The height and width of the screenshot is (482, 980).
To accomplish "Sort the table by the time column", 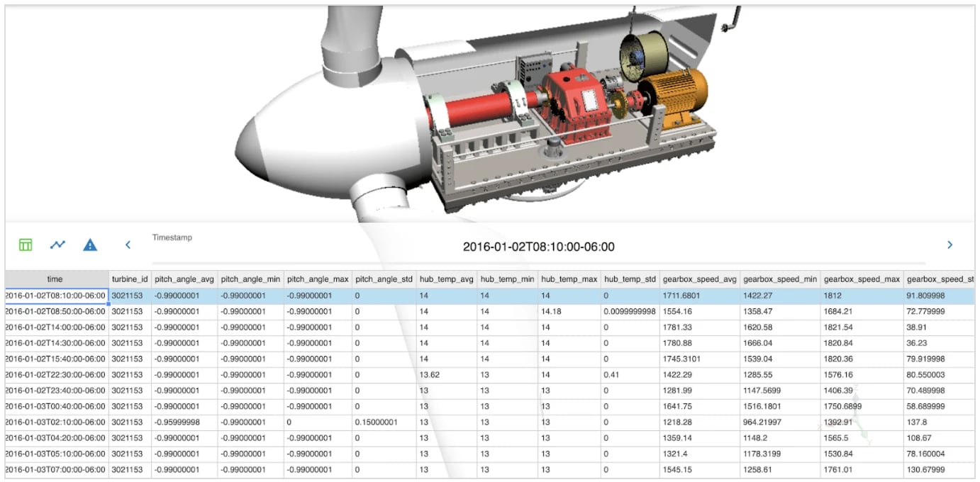I will [x=55, y=279].
